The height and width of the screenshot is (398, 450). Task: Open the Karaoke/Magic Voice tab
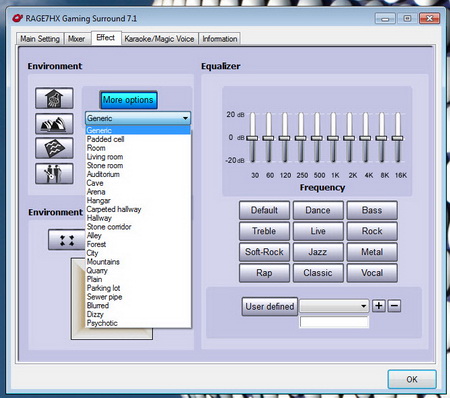pyautogui.click(x=159, y=39)
